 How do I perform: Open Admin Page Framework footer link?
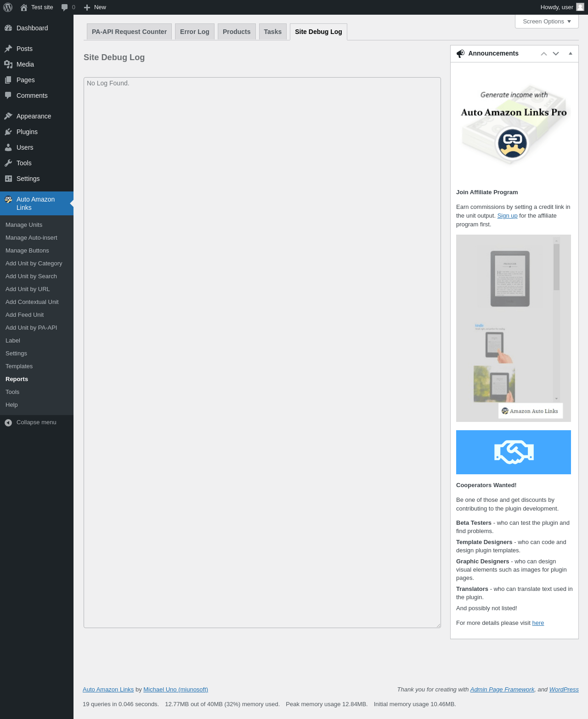point(502,690)
